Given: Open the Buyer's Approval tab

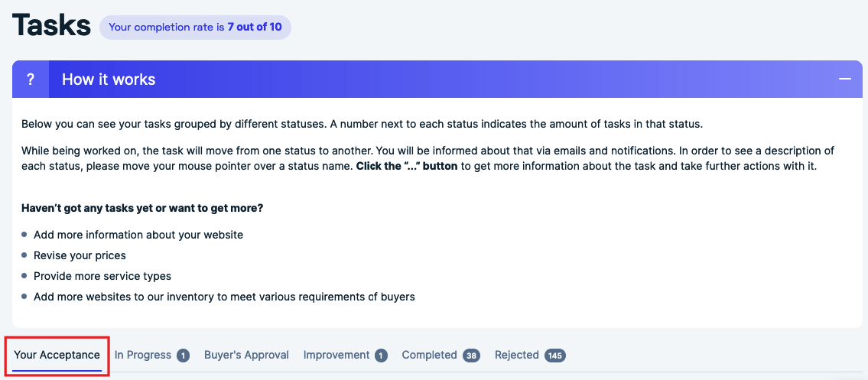Looking at the screenshot, I should [246, 355].
